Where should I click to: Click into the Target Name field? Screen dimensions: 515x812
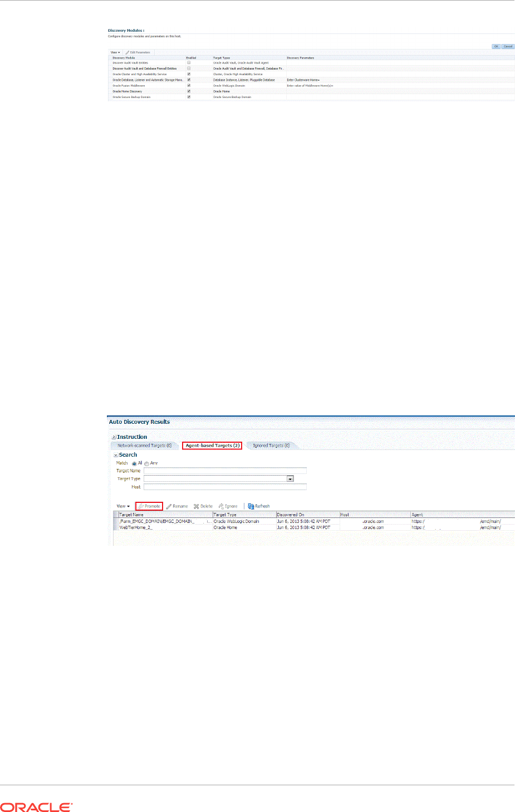tap(225, 471)
